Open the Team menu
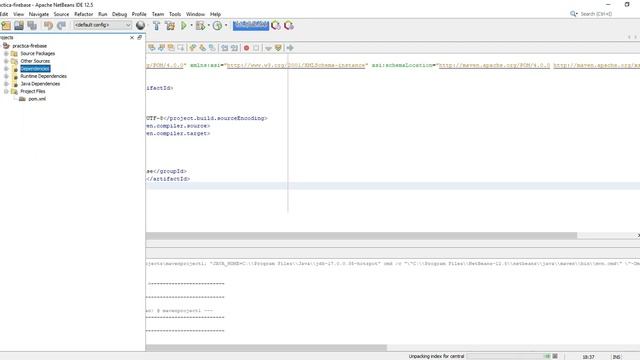The image size is (640, 360). [158, 14]
